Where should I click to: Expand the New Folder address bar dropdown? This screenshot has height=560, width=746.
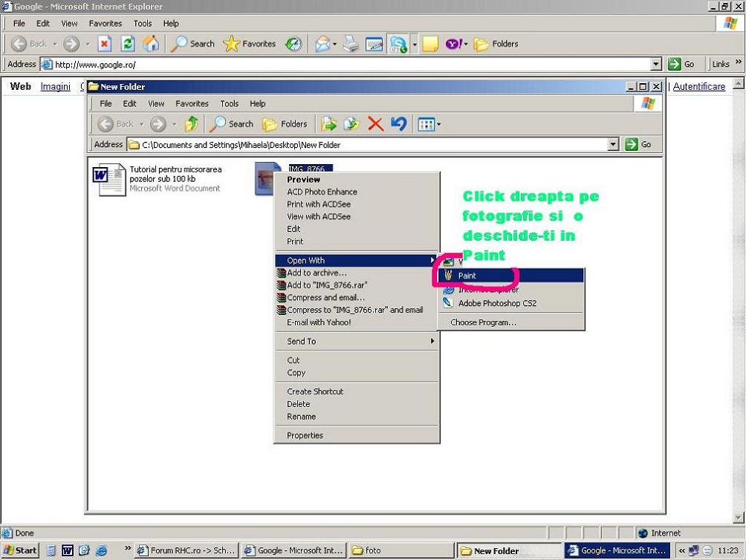click(613, 144)
